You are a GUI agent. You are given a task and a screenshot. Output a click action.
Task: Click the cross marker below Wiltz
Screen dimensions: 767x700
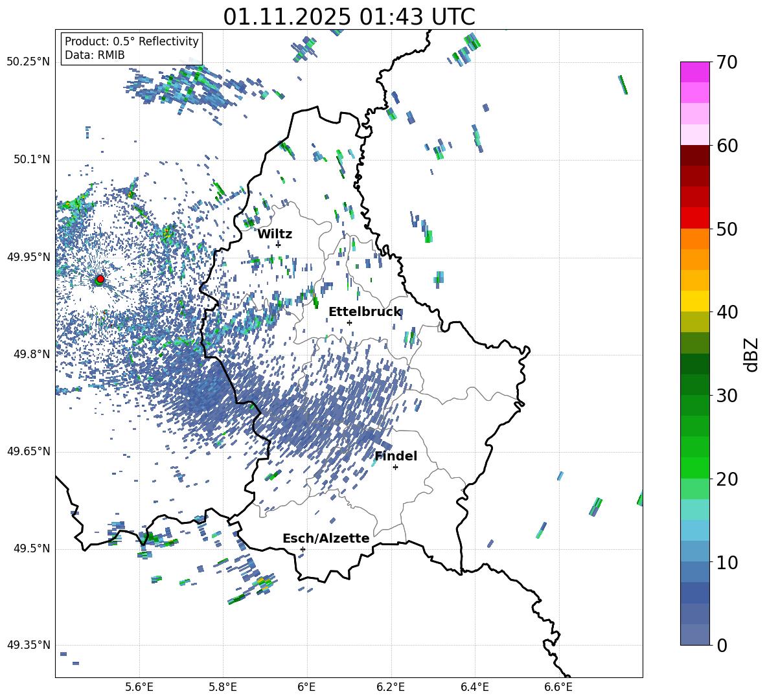click(x=278, y=244)
